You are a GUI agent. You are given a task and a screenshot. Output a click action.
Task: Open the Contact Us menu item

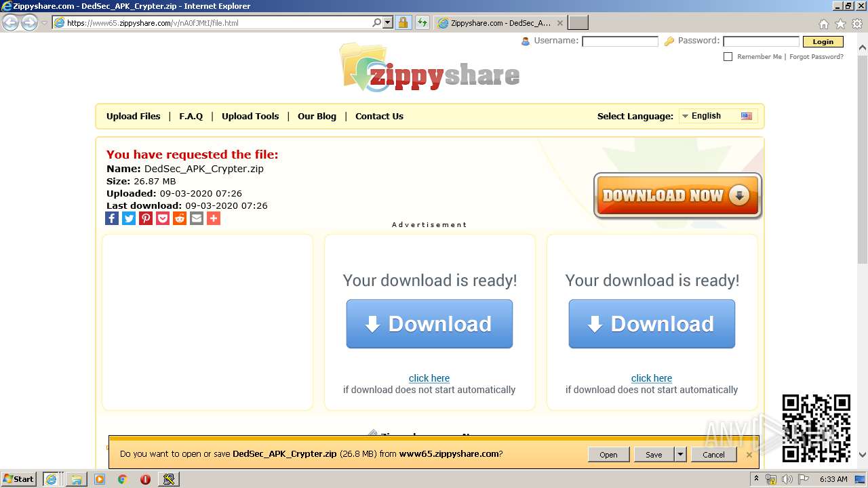point(379,116)
